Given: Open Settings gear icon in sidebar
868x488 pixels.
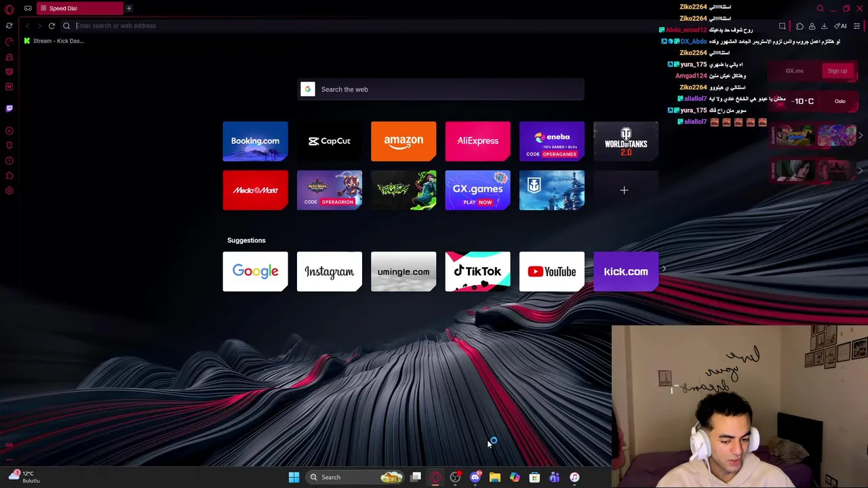Looking at the screenshot, I should 9,190.
